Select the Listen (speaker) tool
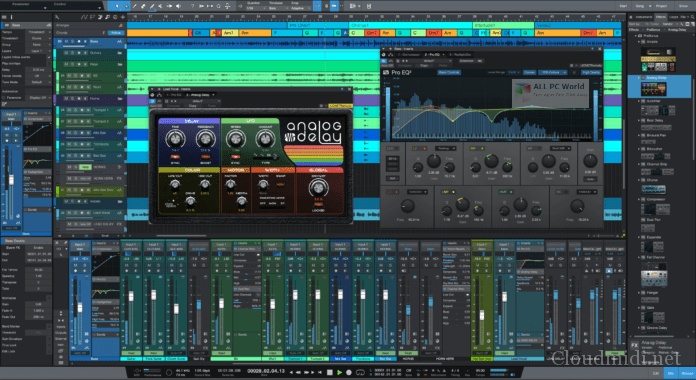The width and height of the screenshot is (696, 380). (x=178, y=6)
